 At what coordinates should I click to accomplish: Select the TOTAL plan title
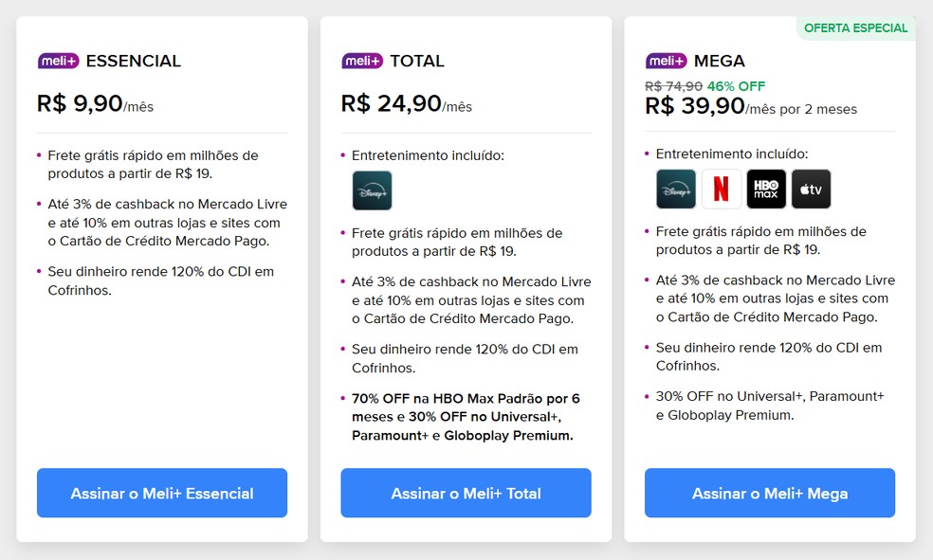pyautogui.click(x=419, y=61)
